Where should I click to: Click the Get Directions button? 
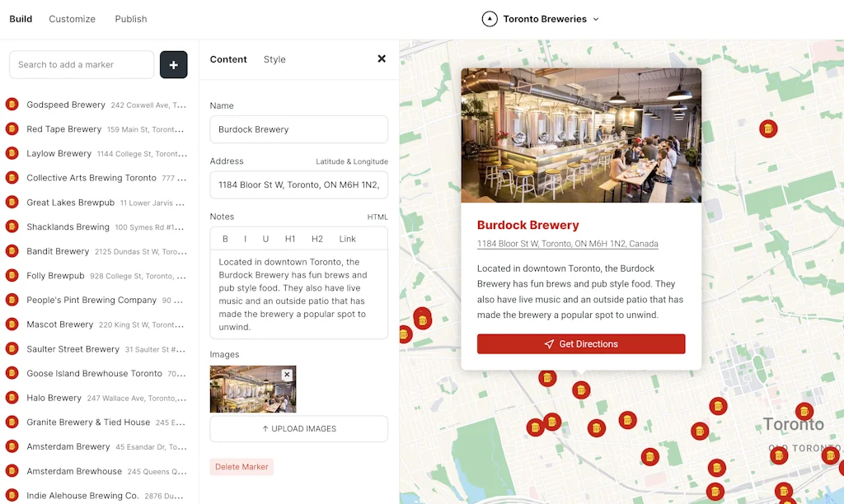(581, 344)
